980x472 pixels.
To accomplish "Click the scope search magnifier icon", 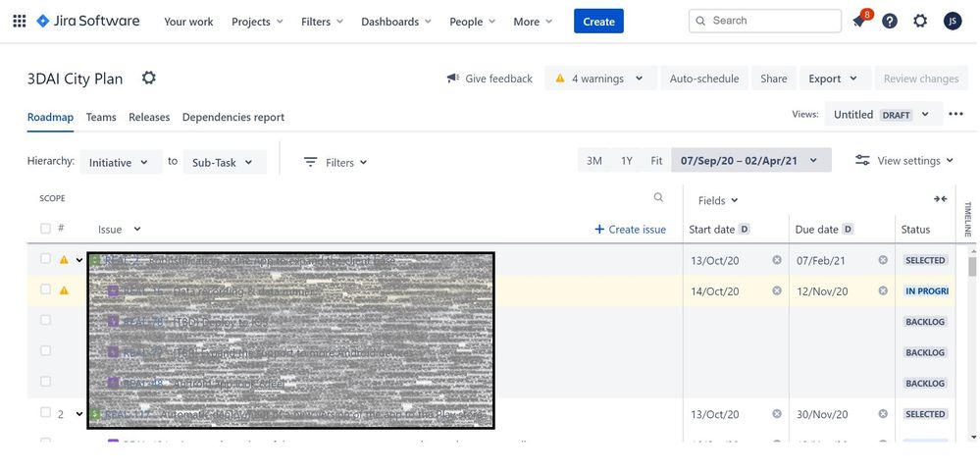I will coord(658,197).
